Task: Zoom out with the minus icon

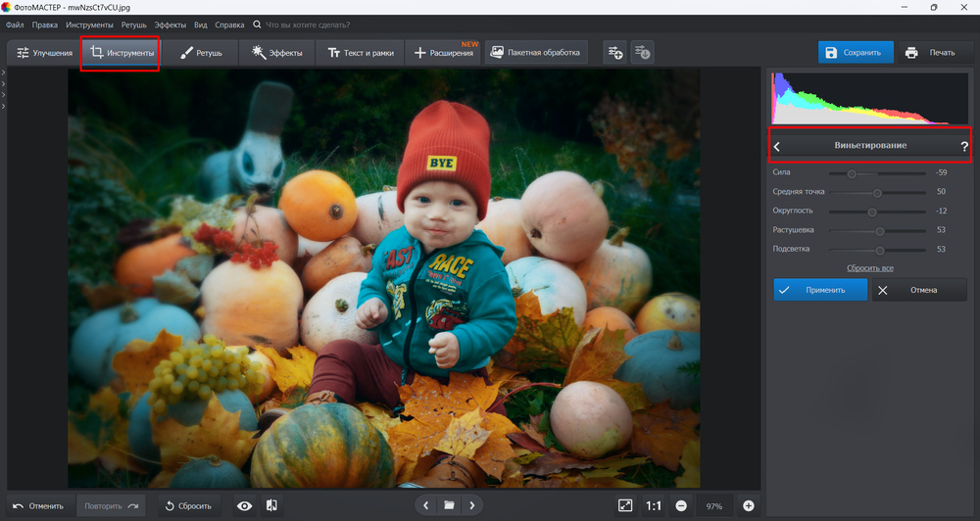Action: [681, 505]
